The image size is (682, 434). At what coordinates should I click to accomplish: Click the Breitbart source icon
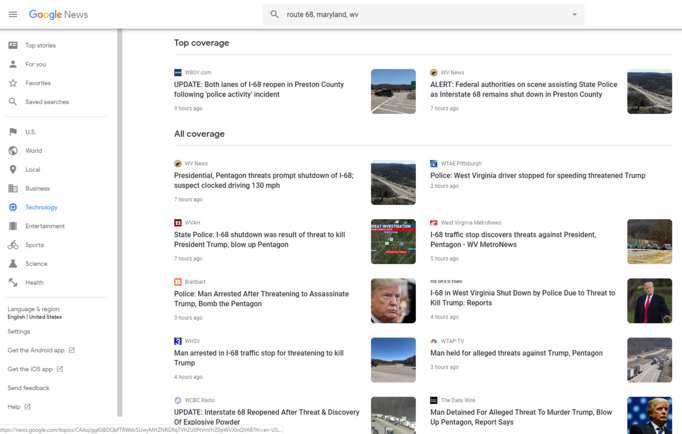[177, 282]
